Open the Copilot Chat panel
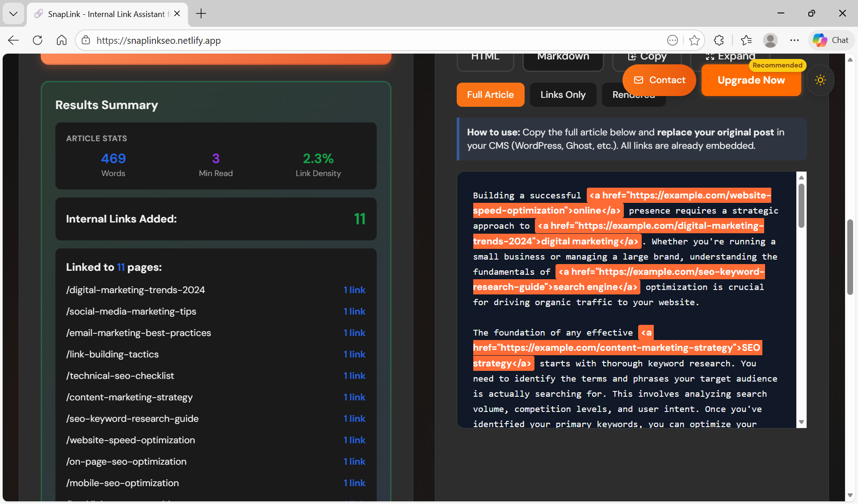This screenshot has height=504, width=858. tap(830, 40)
